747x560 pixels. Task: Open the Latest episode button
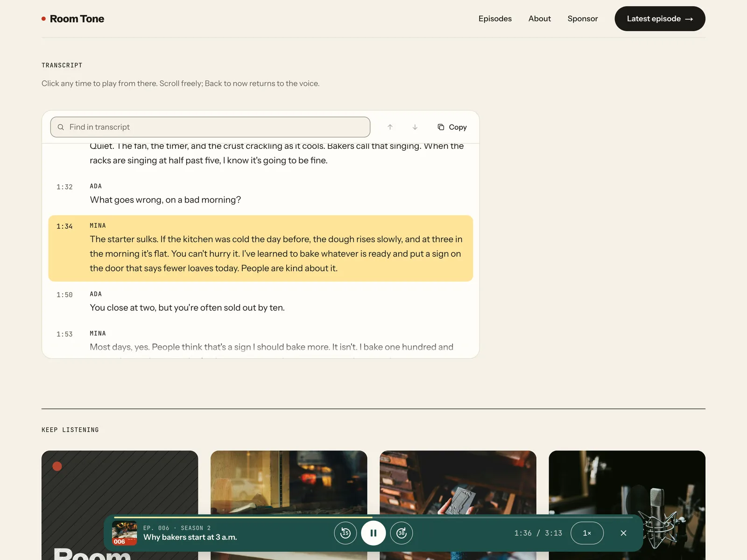(x=660, y=19)
